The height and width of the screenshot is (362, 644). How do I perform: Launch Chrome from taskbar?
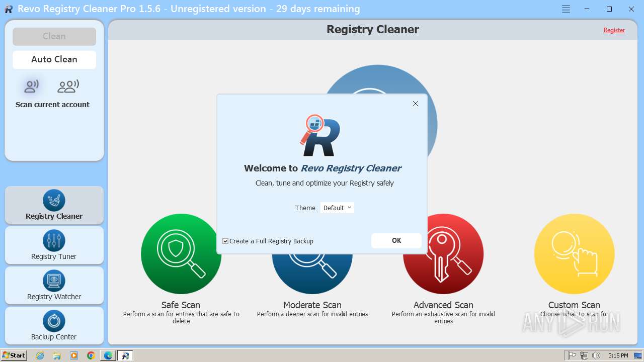91,355
